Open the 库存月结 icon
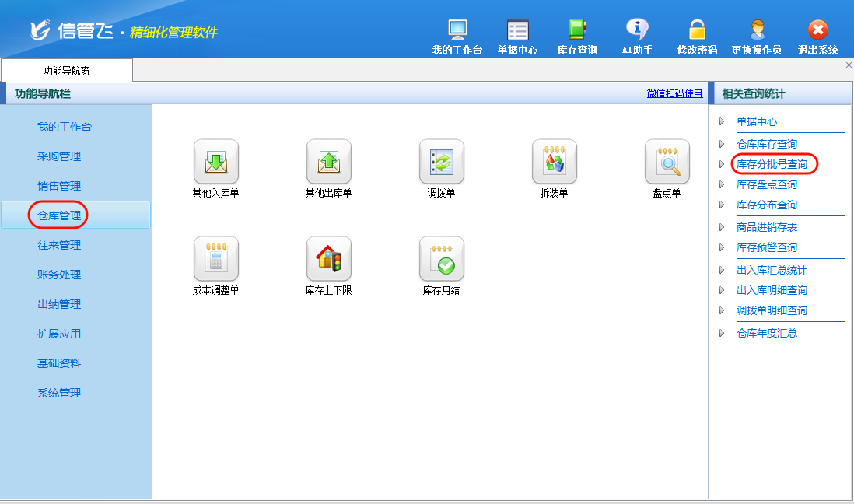This screenshot has width=854, height=504. [441, 258]
